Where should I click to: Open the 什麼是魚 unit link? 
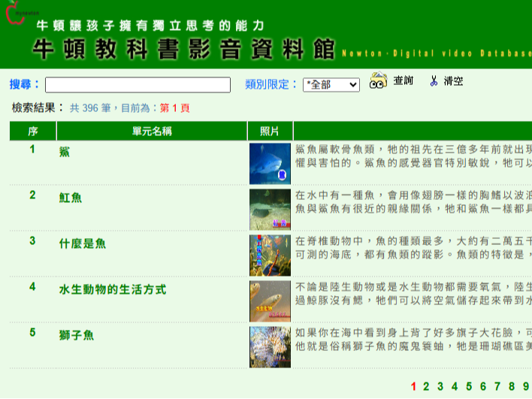[x=83, y=243]
